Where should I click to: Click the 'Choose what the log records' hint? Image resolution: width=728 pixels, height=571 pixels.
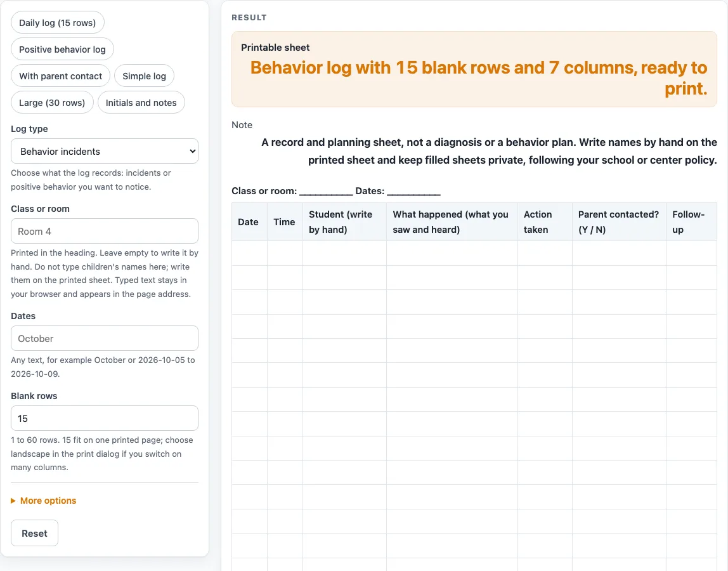tap(91, 180)
